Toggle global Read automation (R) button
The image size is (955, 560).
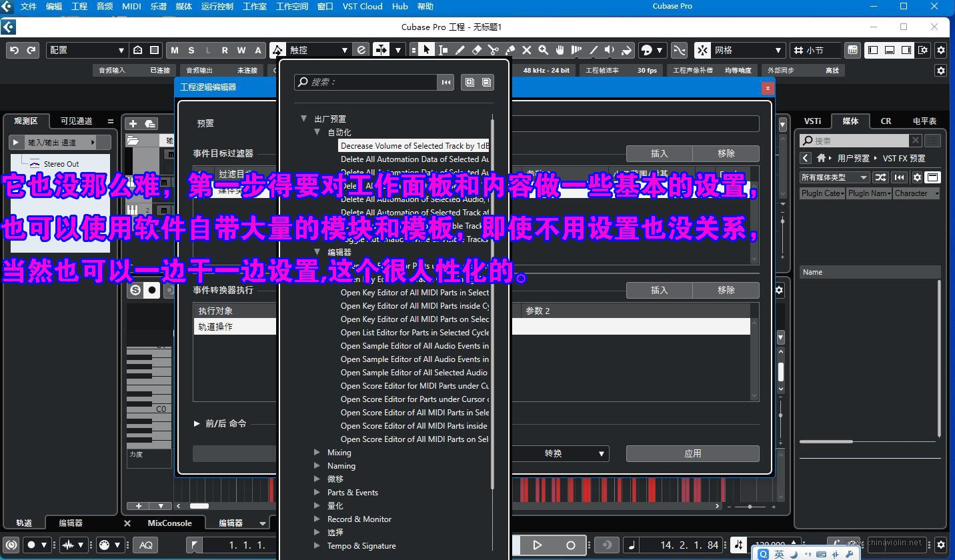tap(225, 50)
